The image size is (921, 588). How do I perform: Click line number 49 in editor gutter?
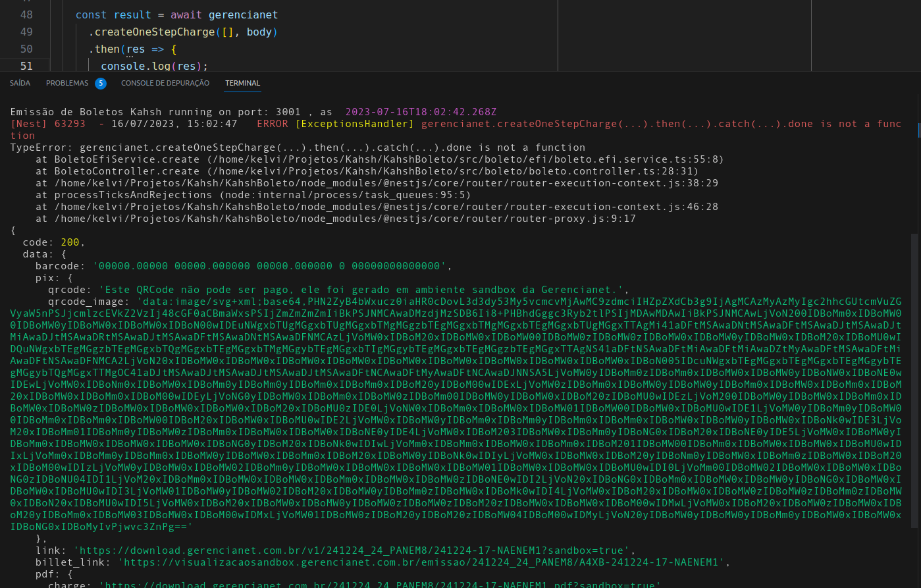26,32
